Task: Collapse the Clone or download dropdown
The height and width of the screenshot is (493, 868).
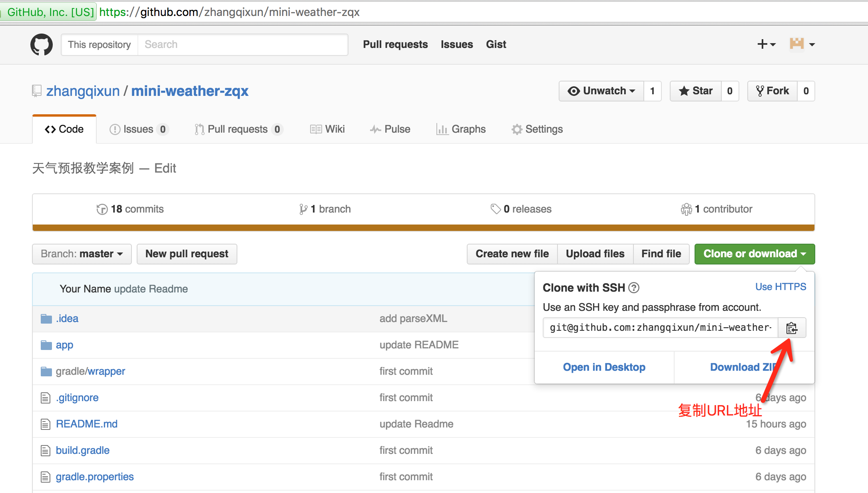Action: tap(755, 254)
